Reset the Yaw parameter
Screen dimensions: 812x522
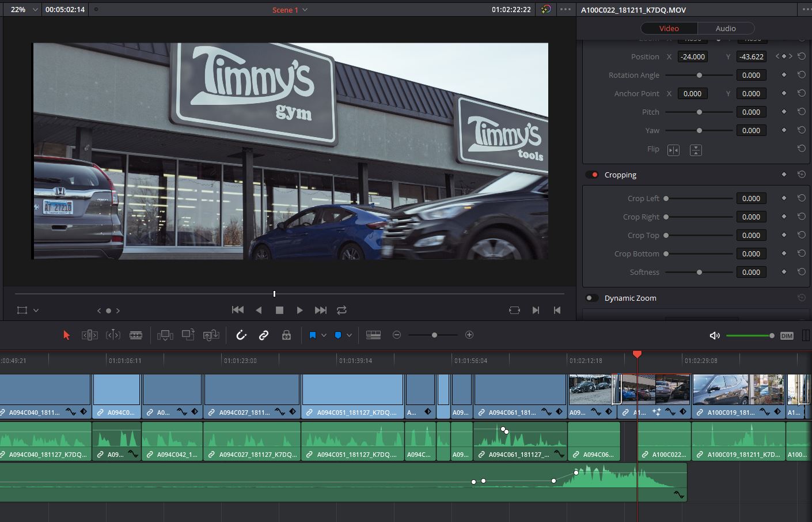[801, 130]
